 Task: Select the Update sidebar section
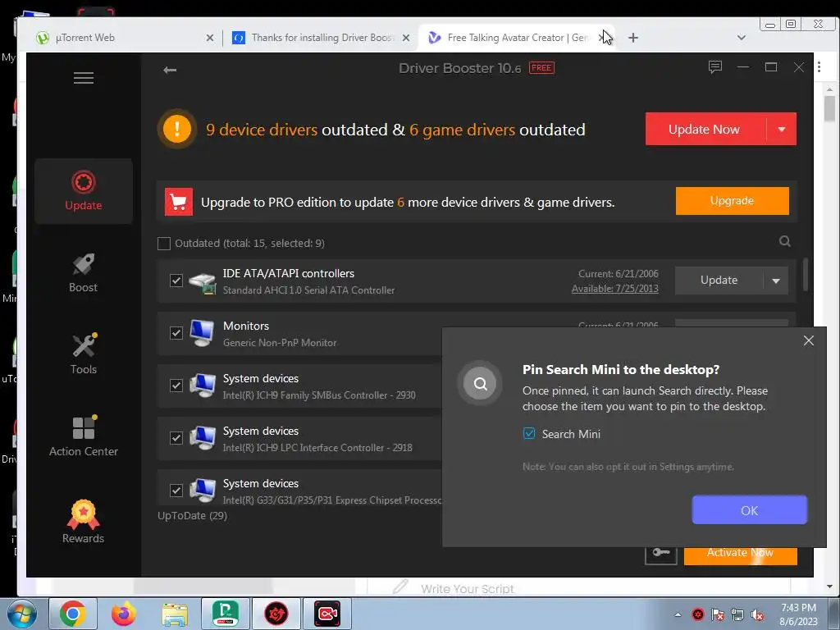(84, 190)
